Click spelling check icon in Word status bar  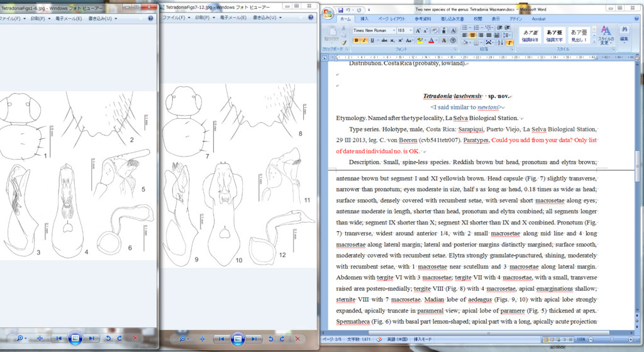coord(379,339)
